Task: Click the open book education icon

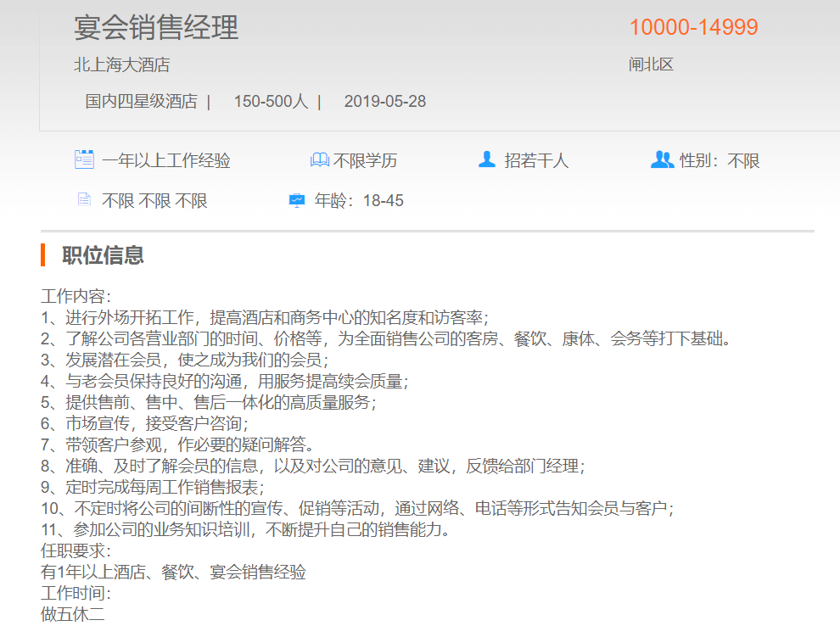Action: (319, 160)
